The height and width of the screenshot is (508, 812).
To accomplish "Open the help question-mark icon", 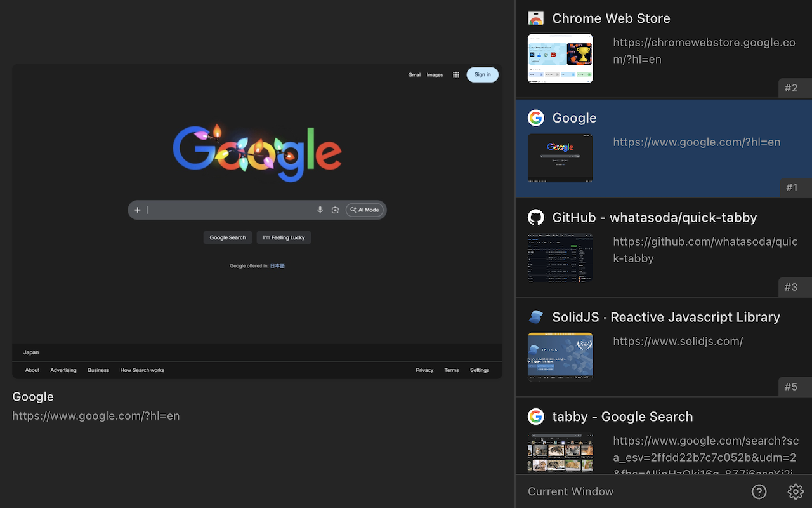I will click(x=759, y=491).
